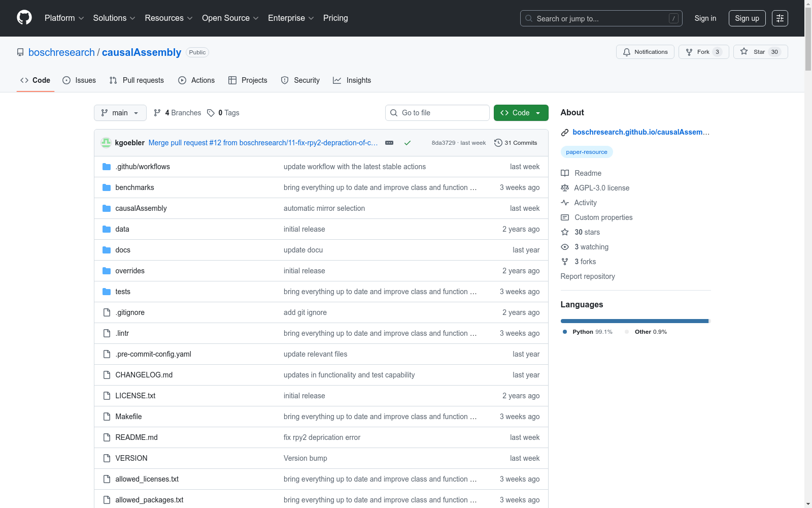Open the 0 Tags link
812x508 pixels.
pos(223,113)
